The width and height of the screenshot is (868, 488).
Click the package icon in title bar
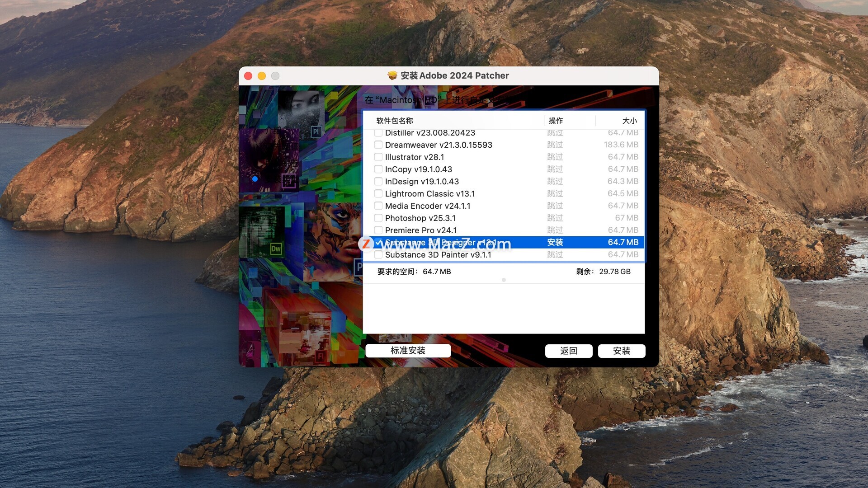coord(392,75)
